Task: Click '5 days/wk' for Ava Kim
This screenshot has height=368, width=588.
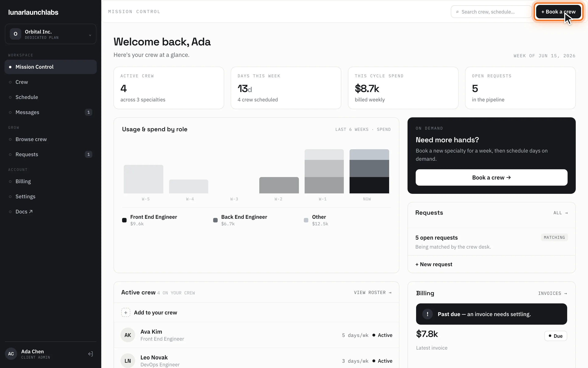Action: [355, 335]
